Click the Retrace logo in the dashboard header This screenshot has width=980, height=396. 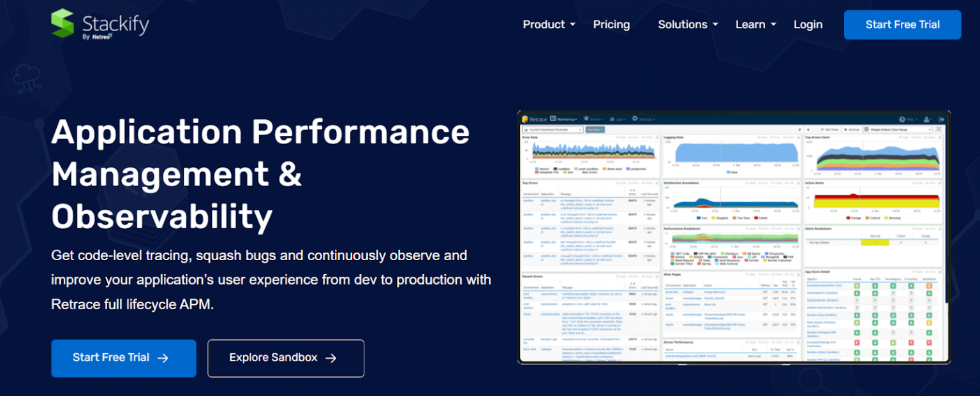535,119
